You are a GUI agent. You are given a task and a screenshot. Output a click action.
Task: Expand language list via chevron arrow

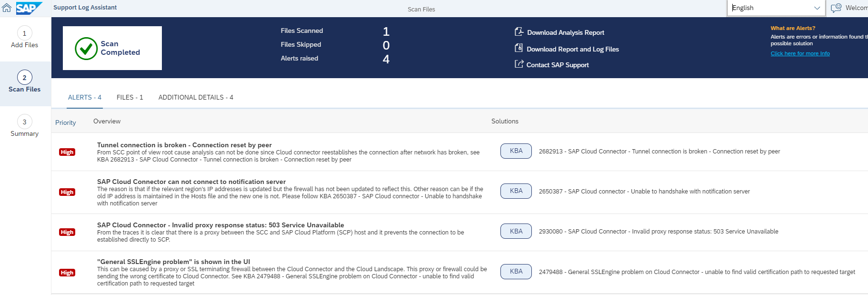click(x=817, y=8)
